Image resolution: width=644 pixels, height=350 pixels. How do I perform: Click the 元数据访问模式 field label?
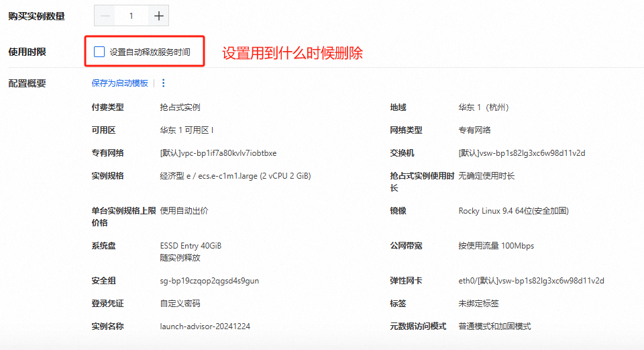418,326
